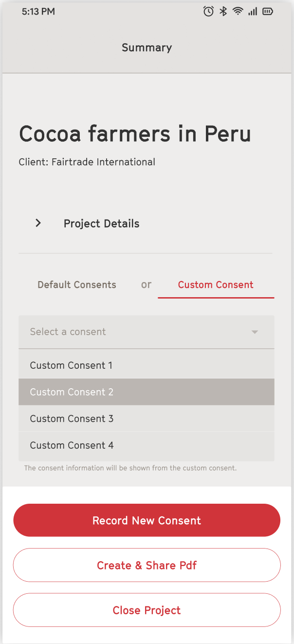Choose Custom Consent 1 option
Image resolution: width=294 pixels, height=644 pixels.
(147, 365)
